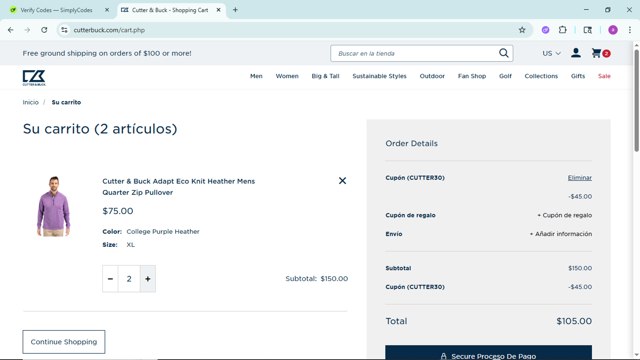Click + Añadir información shipping link

(x=561, y=234)
